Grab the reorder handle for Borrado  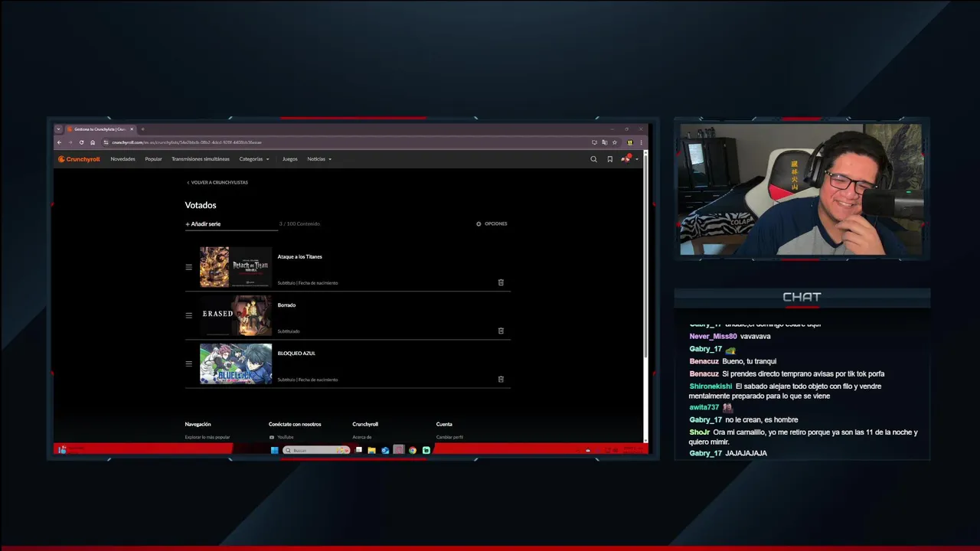(188, 315)
